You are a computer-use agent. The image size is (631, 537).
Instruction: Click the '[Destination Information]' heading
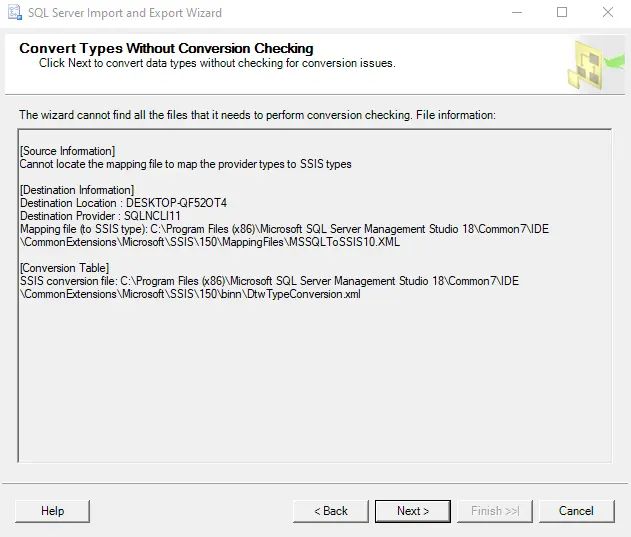click(77, 190)
